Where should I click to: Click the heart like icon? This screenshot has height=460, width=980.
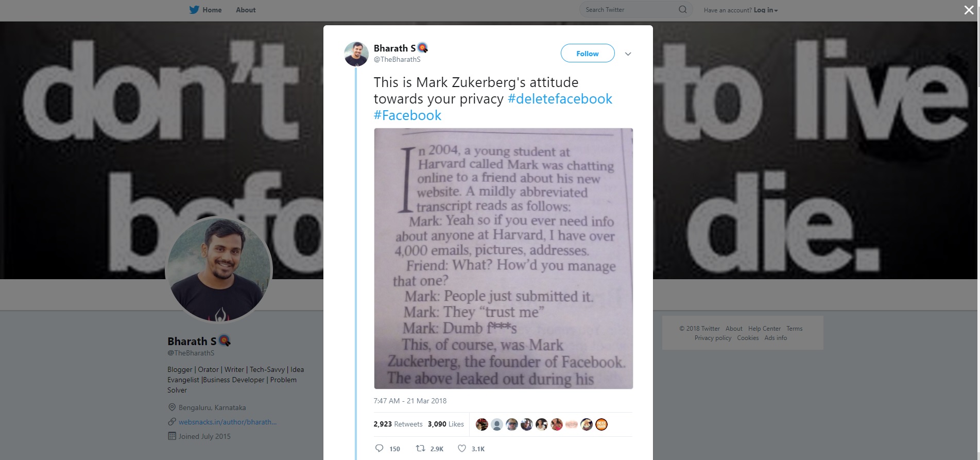[462, 448]
